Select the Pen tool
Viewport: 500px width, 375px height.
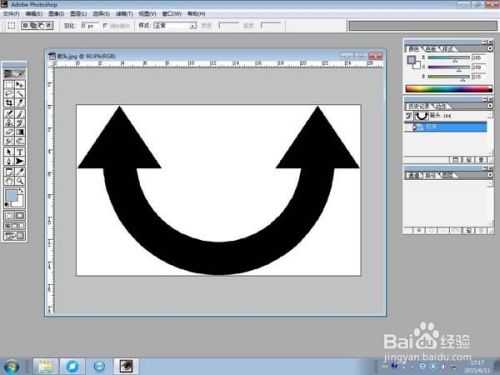pyautogui.click(x=9, y=161)
